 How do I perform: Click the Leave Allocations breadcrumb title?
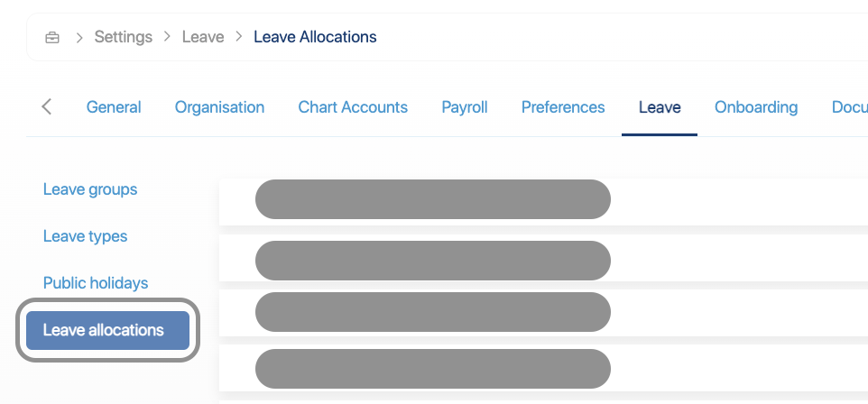(x=315, y=37)
